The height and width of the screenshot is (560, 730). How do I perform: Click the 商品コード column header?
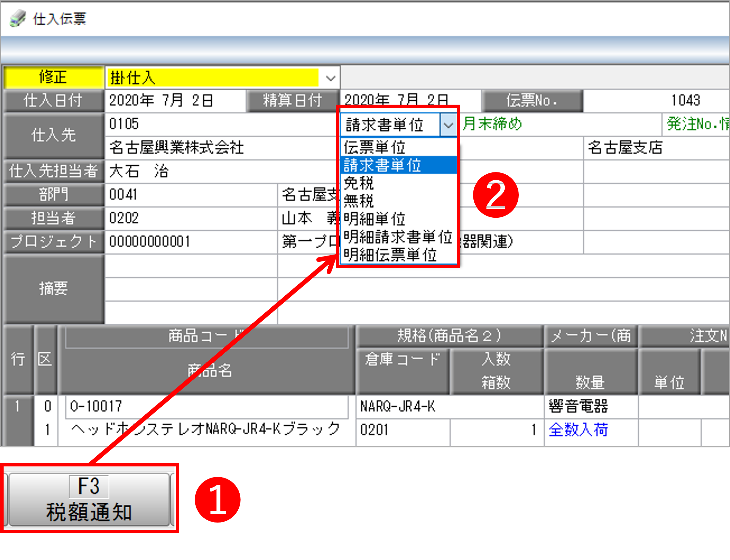tap(207, 336)
